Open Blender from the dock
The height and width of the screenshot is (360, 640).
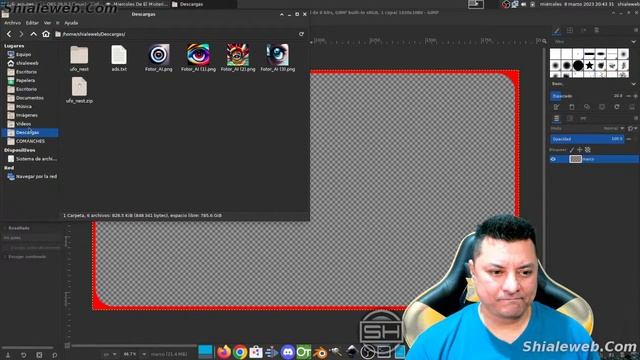pyautogui.click(x=320, y=352)
